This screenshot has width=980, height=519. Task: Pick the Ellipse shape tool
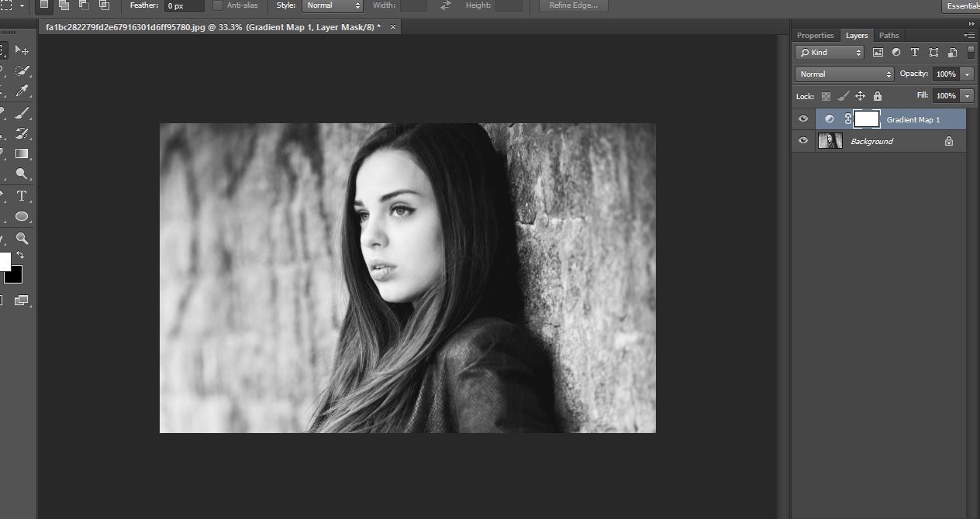click(22, 217)
